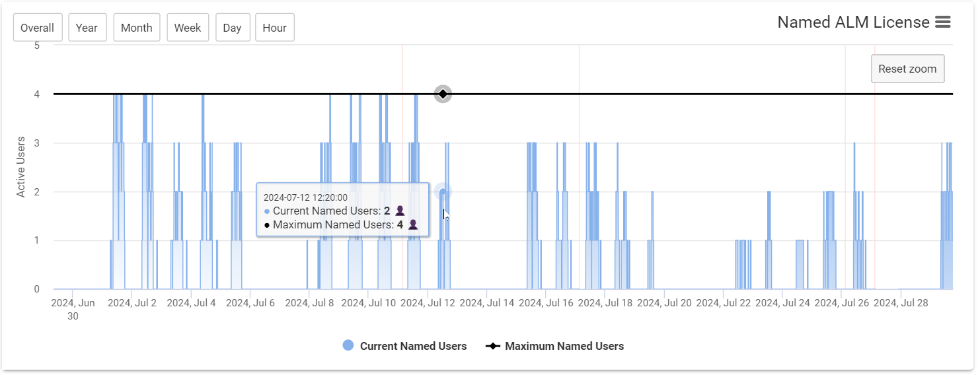Click the black diamond Maximum legend marker
Viewport: 980px width, 375px height.
click(493, 346)
